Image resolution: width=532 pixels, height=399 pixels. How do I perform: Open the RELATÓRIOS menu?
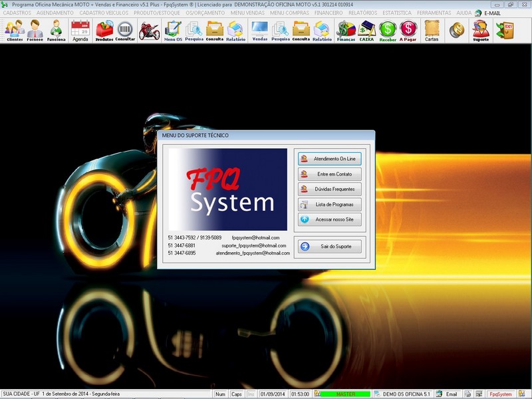(x=363, y=13)
